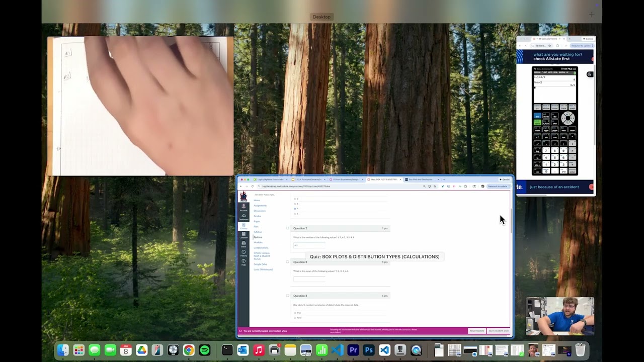Open Photoshop from the Dock
Screen dimensions: 644x362
click(x=369, y=350)
